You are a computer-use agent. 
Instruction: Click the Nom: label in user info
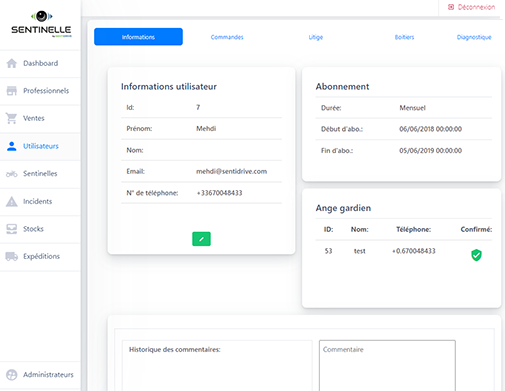pyautogui.click(x=135, y=150)
